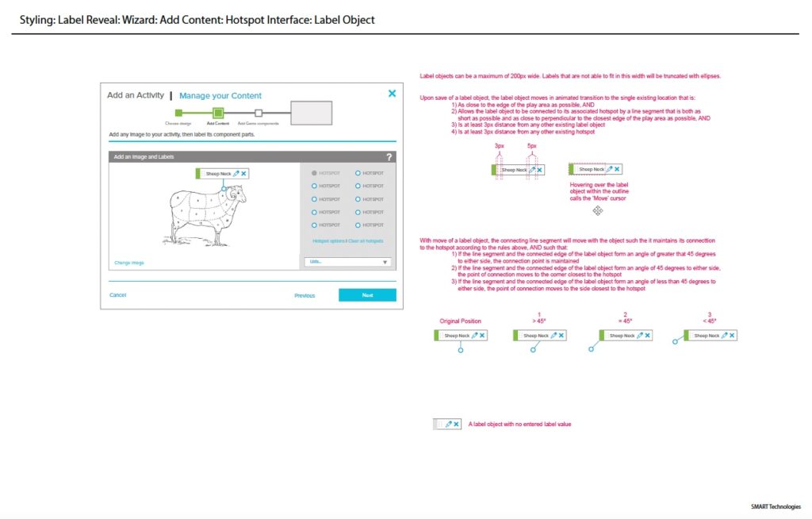Select the greyed-out first hotspot radio button
Viewport: 812px width, 519px height.
click(315, 173)
